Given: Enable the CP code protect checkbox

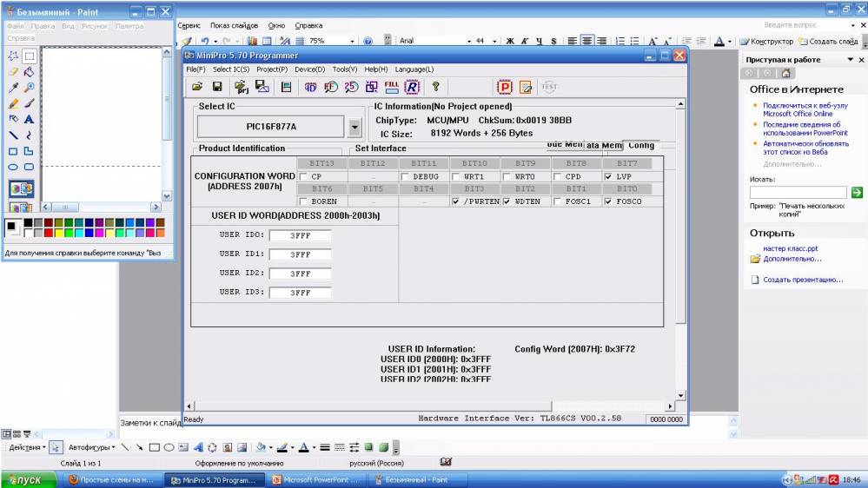Looking at the screenshot, I should [303, 176].
